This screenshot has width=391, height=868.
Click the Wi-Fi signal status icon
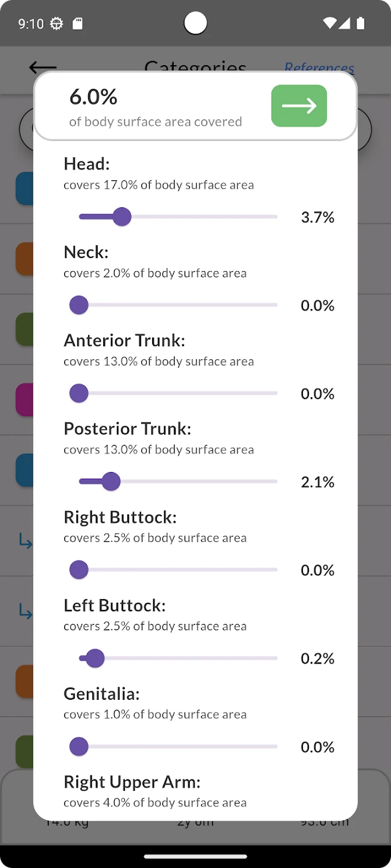click(x=329, y=24)
